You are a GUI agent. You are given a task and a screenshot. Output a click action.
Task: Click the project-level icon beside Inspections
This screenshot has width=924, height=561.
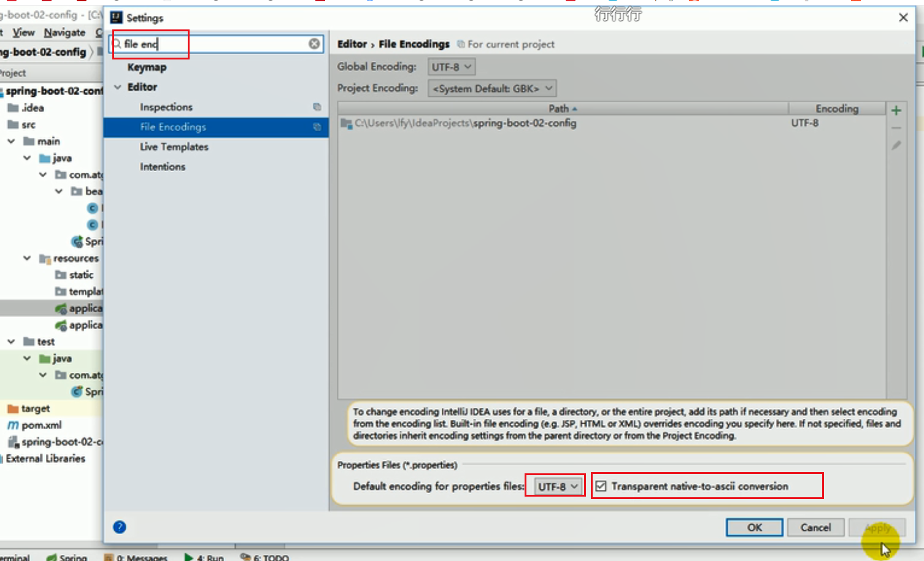tap(317, 107)
